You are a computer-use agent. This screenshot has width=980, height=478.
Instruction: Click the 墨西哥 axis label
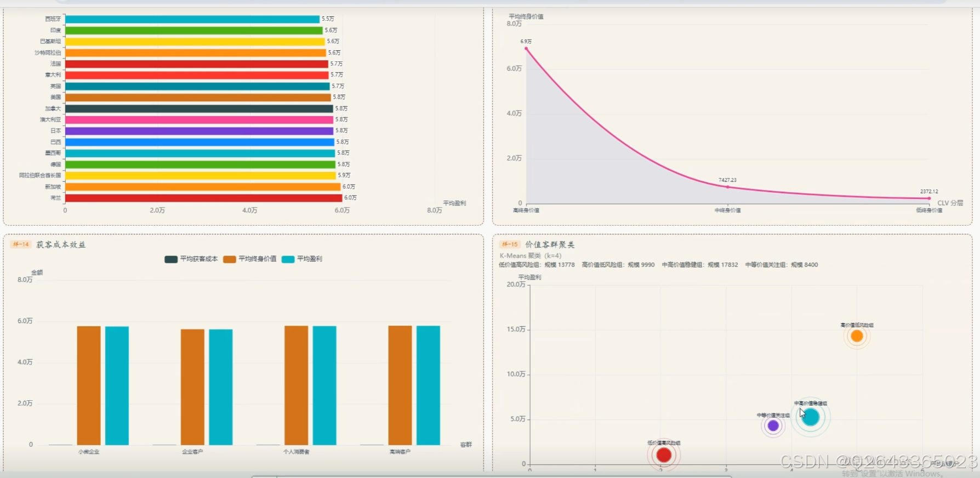[x=53, y=153]
